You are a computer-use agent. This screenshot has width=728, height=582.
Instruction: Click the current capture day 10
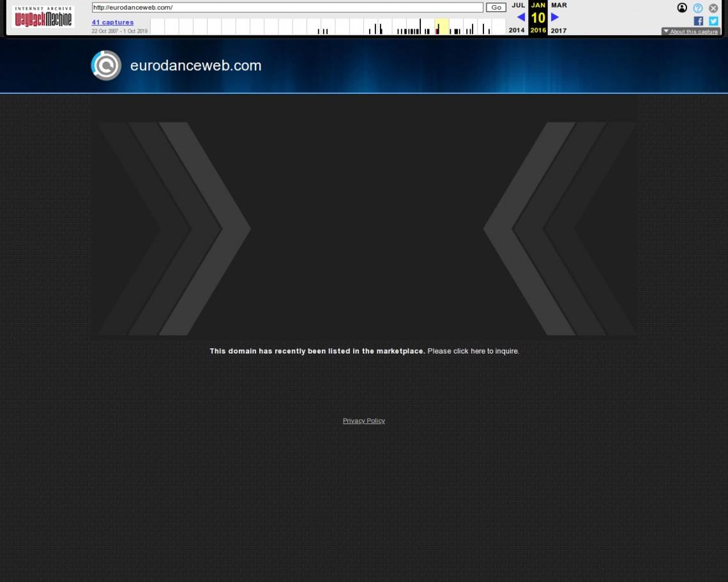coord(538,18)
